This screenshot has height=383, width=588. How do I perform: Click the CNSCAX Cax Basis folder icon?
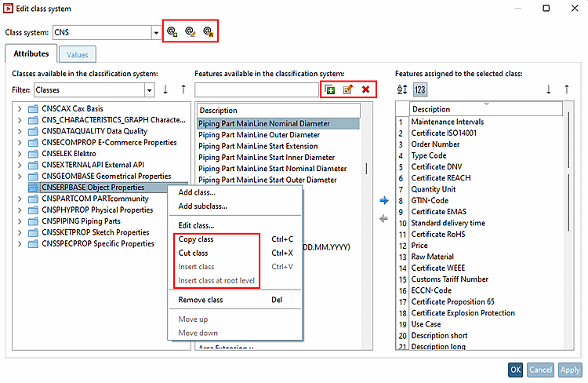(34, 109)
